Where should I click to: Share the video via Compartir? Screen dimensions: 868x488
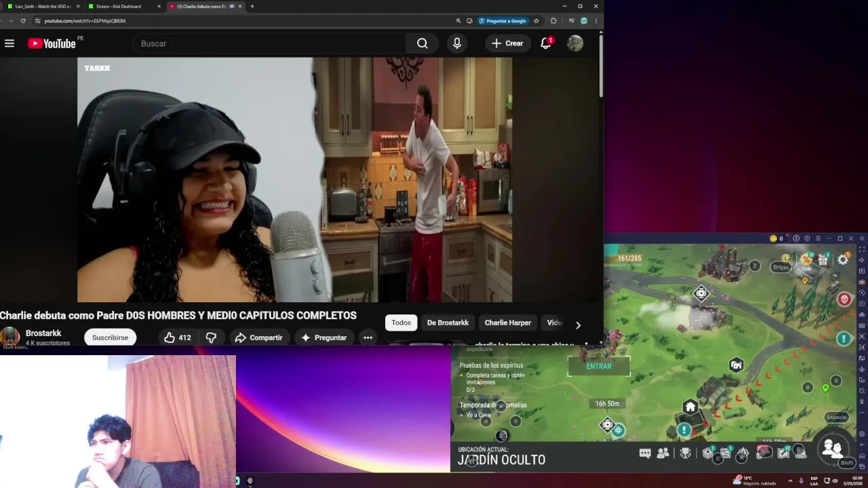pyautogui.click(x=258, y=338)
